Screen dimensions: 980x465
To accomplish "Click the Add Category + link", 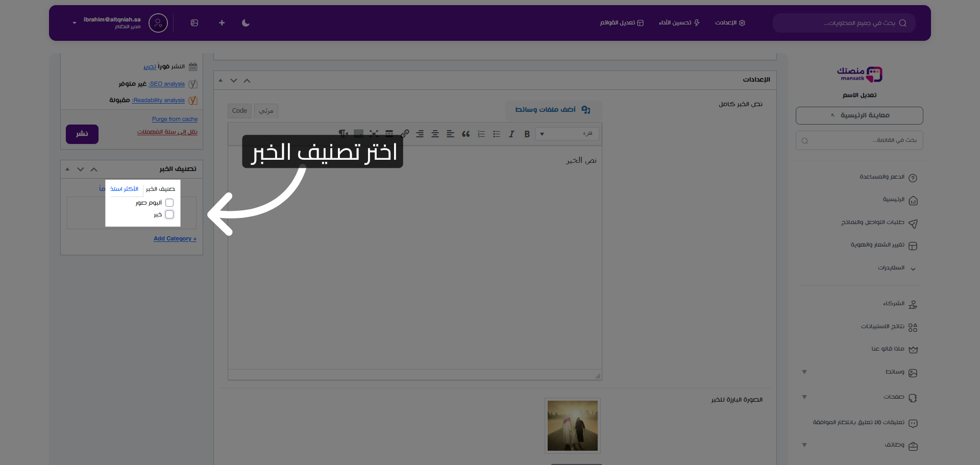I will click(175, 238).
